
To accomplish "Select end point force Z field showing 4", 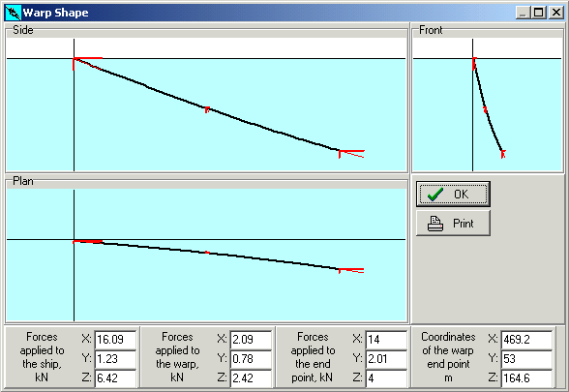I will 386,378.
